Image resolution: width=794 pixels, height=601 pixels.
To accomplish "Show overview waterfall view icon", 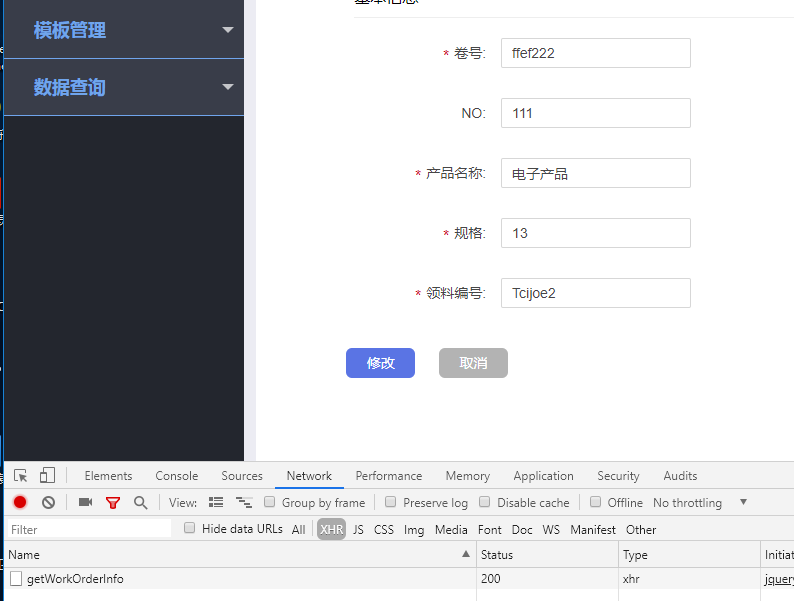I will point(244,502).
